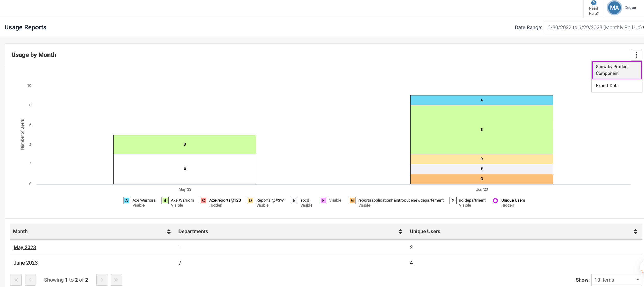Open the Date Range dropdown
644x287 pixels.
pyautogui.click(x=594, y=27)
